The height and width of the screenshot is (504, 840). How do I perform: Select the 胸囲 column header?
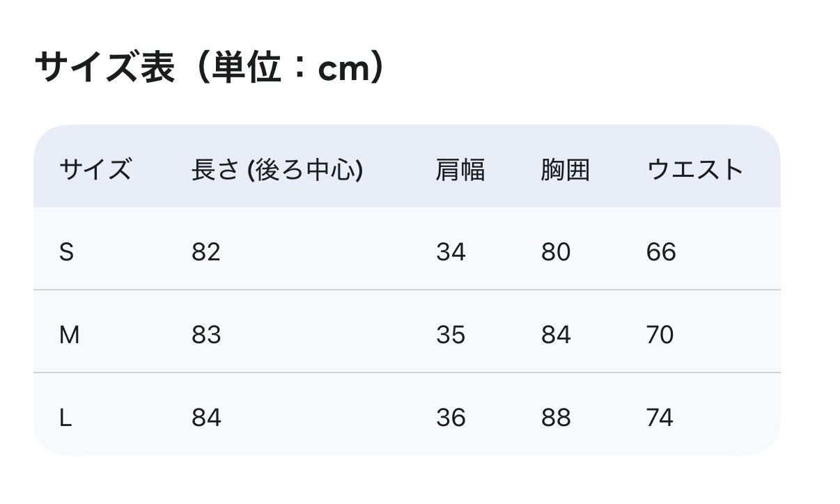(x=565, y=170)
